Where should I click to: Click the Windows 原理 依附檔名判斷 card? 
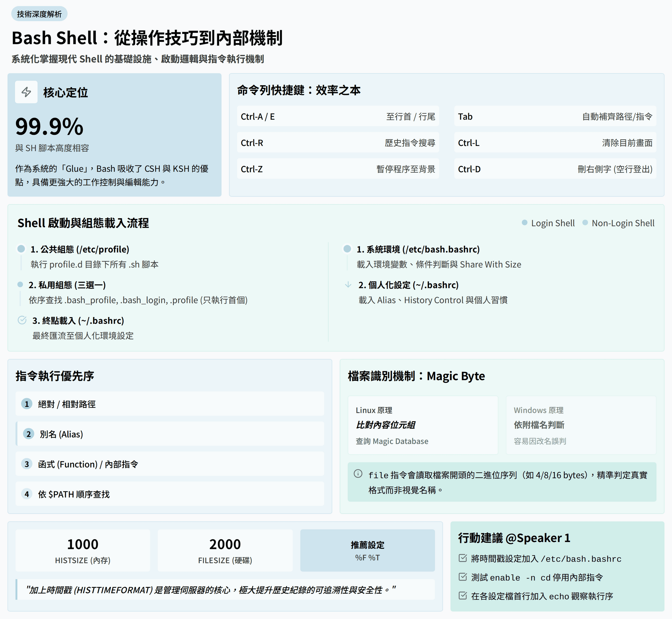(580, 425)
